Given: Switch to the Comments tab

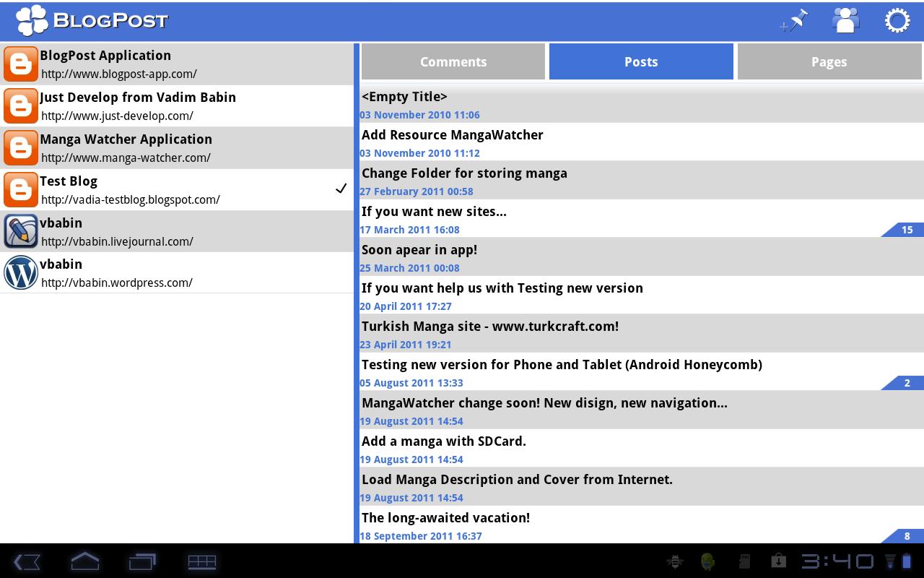Looking at the screenshot, I should point(453,61).
